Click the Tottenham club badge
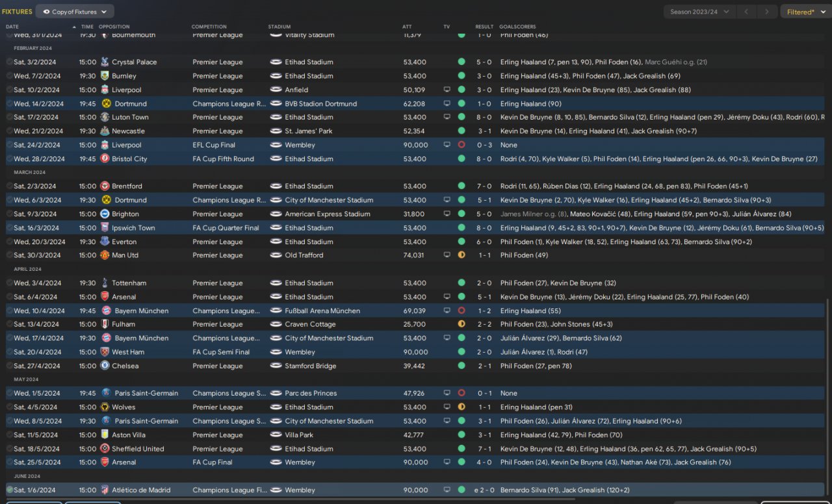The height and width of the screenshot is (504, 832). 105,283
